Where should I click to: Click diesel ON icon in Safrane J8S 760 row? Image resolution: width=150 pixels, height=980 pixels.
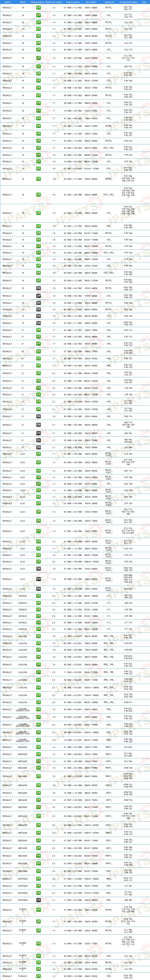pyautogui.click(x=38, y=900)
